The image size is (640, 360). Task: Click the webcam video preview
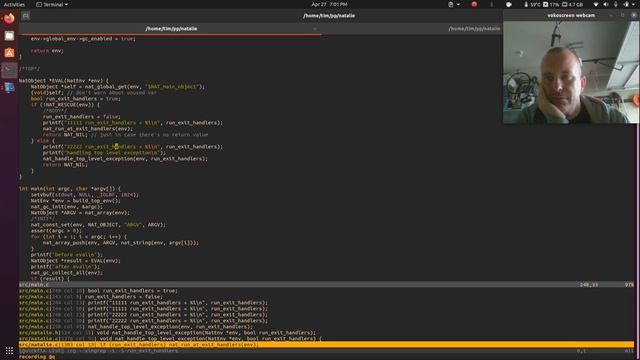tap(571, 72)
